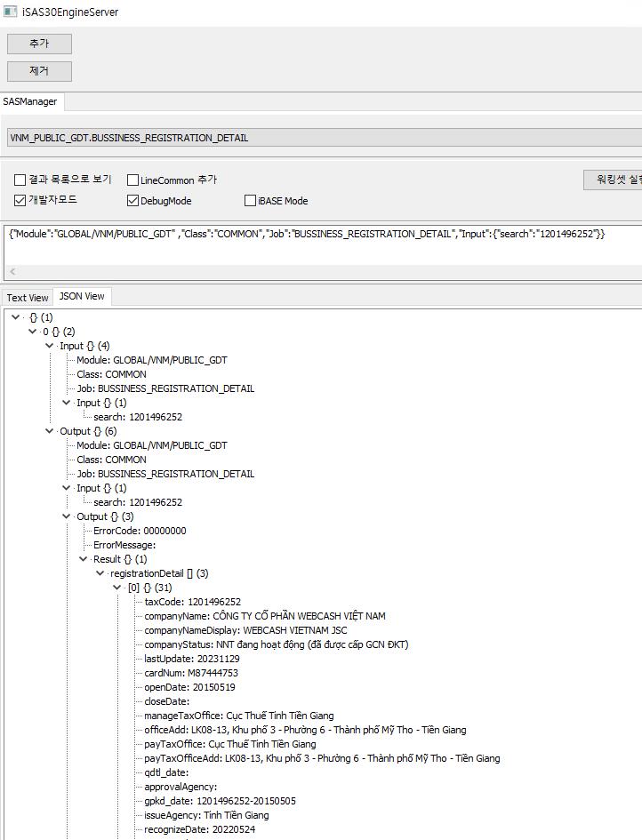642x840 pixels.
Task: Enable the LineCommon 추가 checkbox
Action: click(132, 180)
